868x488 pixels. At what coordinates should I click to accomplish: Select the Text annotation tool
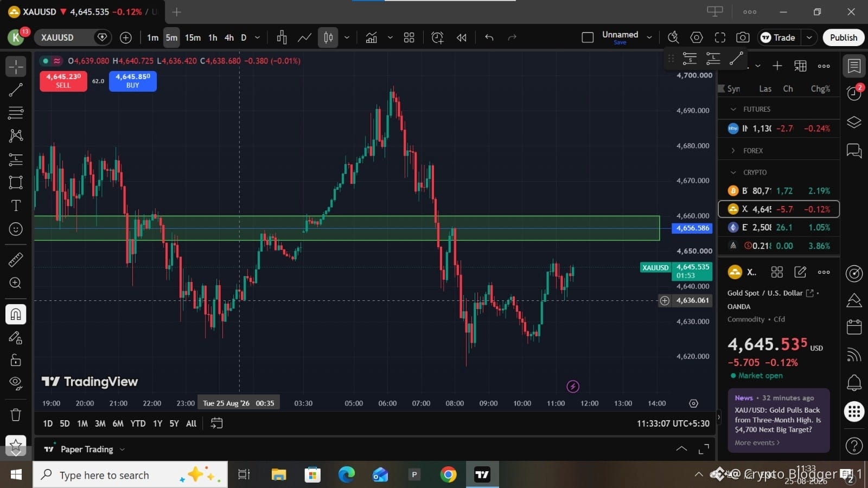(16, 206)
